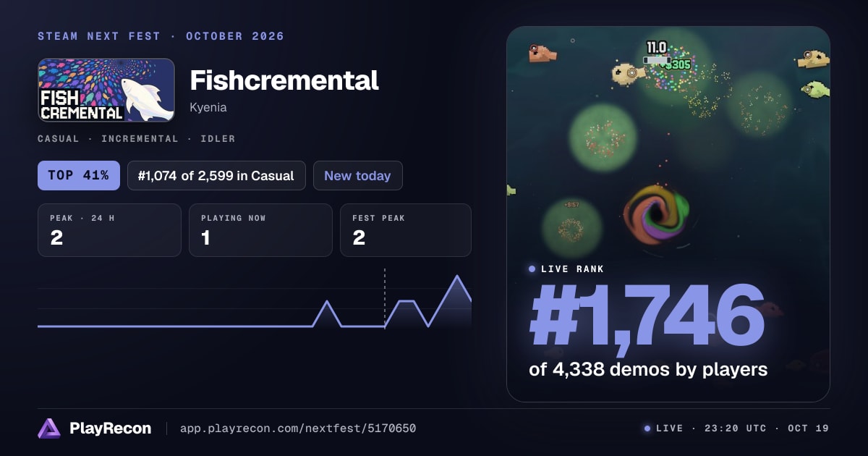
Task: Click the live rank dot indicator
Action: (532, 269)
